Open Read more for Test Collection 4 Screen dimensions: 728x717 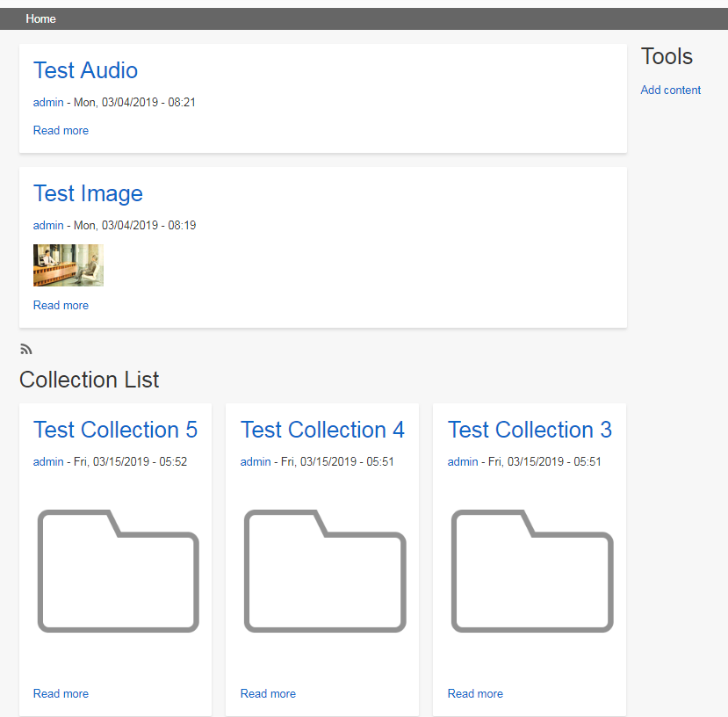(x=268, y=693)
